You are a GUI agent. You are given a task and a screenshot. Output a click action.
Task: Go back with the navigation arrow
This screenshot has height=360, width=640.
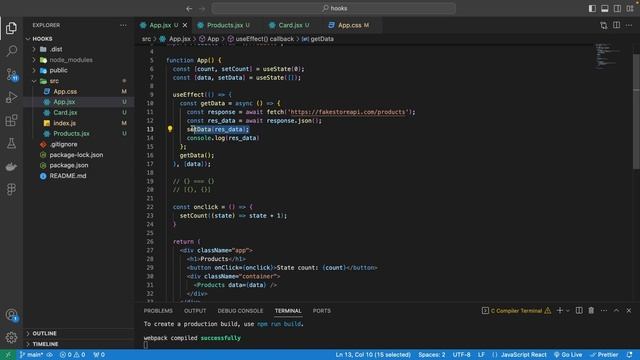tap(189, 9)
